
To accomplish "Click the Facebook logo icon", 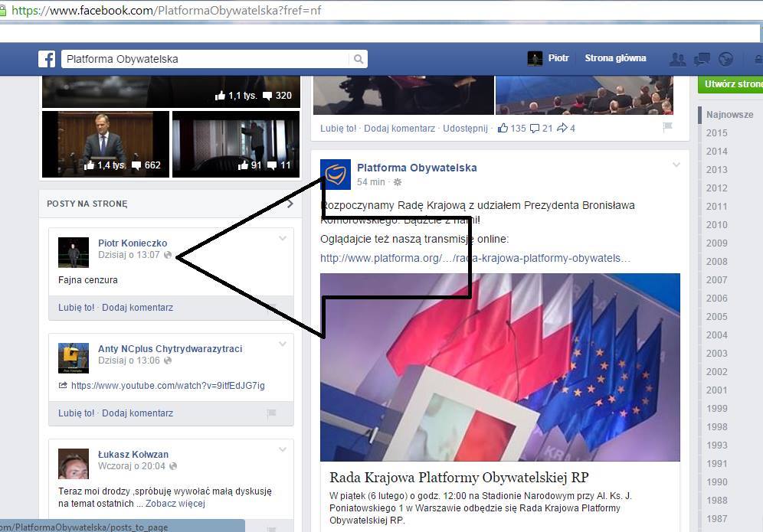I will (47, 59).
